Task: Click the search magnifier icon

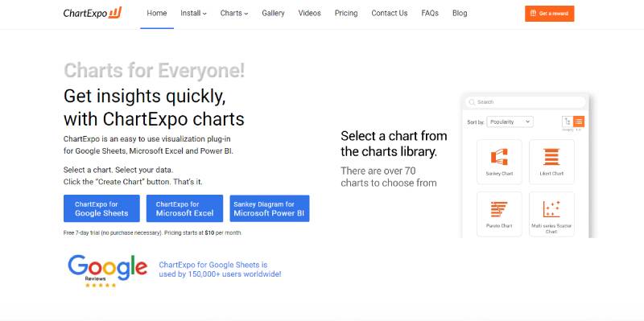Action: tap(472, 102)
